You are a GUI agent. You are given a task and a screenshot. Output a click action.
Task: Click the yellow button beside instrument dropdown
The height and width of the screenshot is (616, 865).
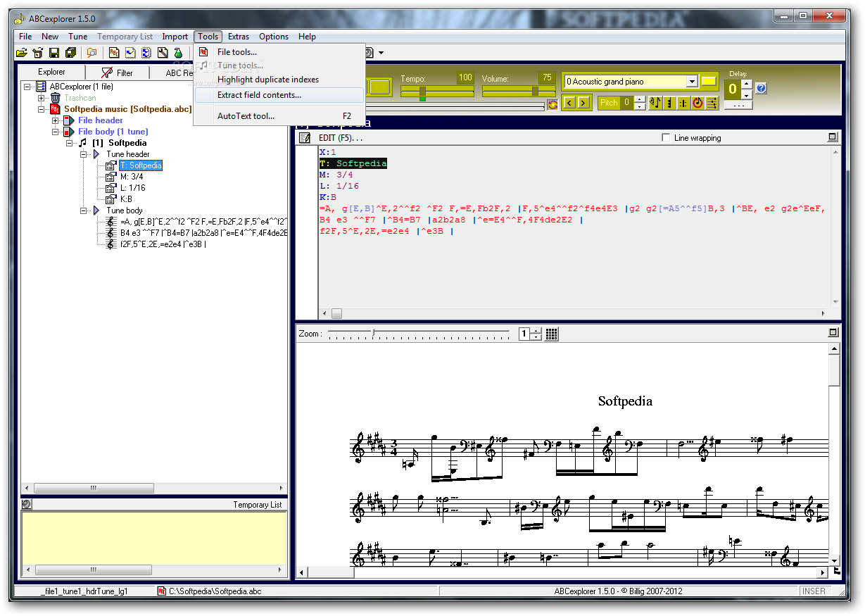click(709, 82)
